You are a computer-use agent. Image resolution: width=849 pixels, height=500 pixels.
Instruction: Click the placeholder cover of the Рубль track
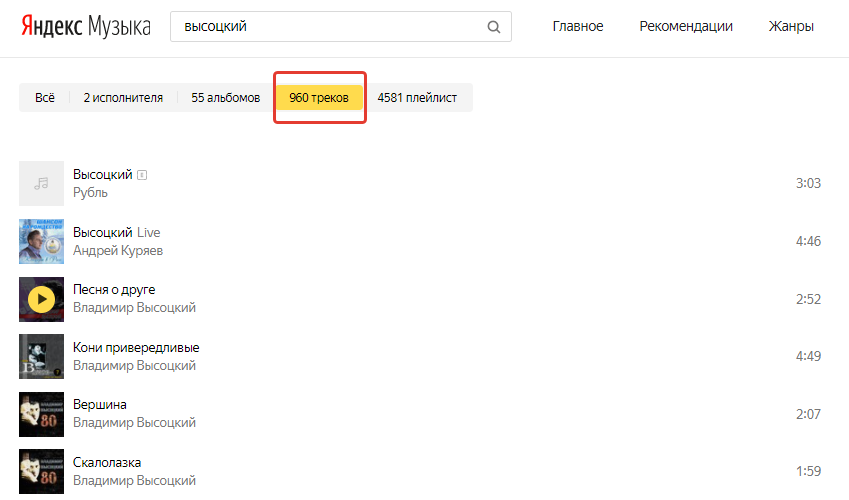(41, 183)
